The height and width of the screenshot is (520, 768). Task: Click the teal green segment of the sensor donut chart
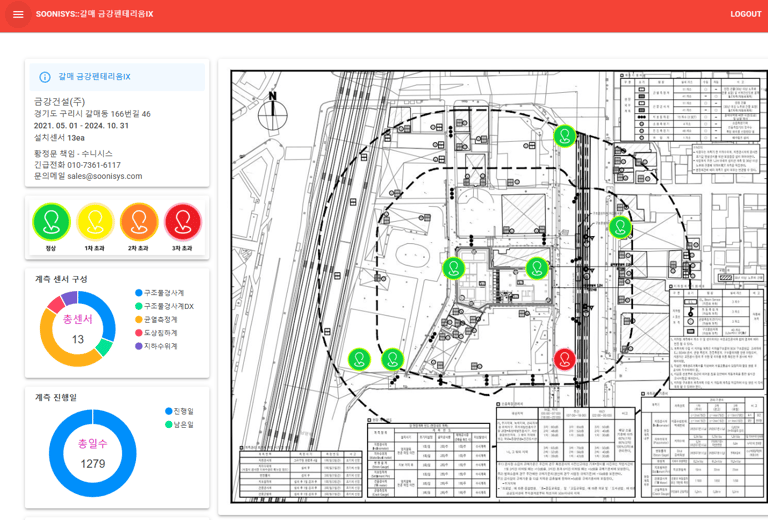click(x=104, y=347)
